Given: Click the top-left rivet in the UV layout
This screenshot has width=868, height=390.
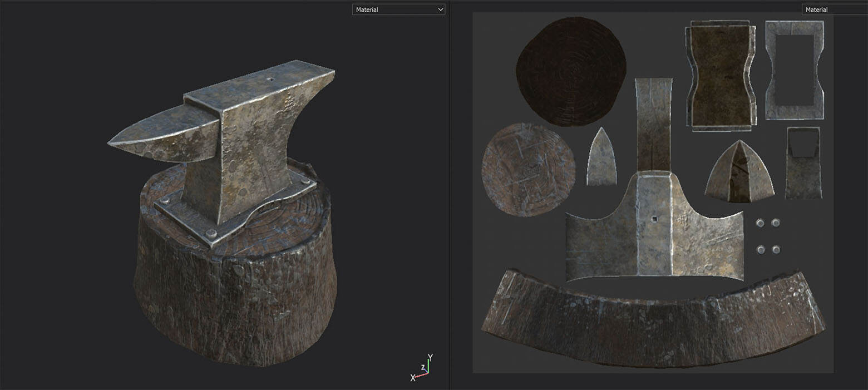Looking at the screenshot, I should (760, 223).
